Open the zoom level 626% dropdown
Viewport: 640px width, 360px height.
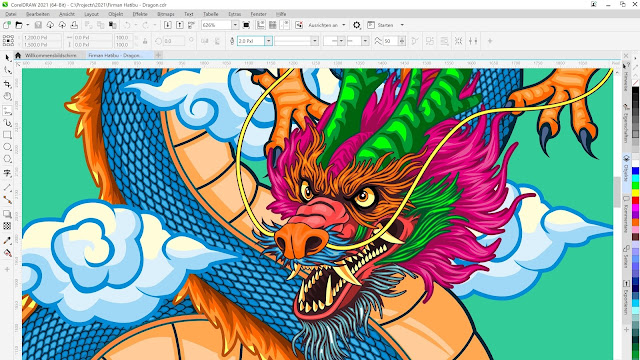pos(235,25)
